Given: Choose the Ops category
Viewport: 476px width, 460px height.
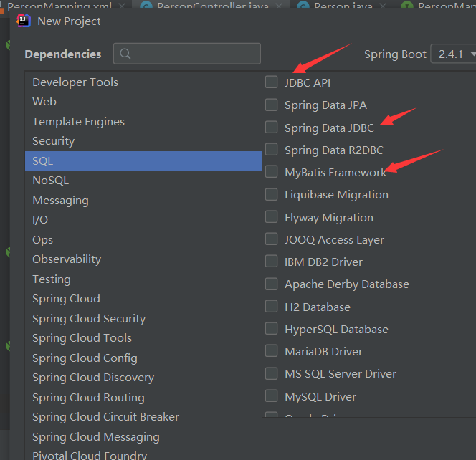Looking at the screenshot, I should 143,240.
